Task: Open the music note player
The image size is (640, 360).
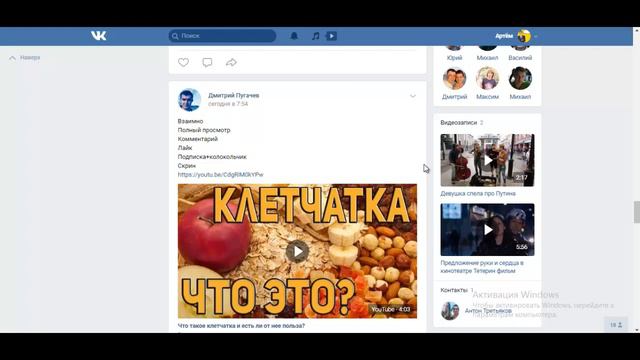Action: 316,36
